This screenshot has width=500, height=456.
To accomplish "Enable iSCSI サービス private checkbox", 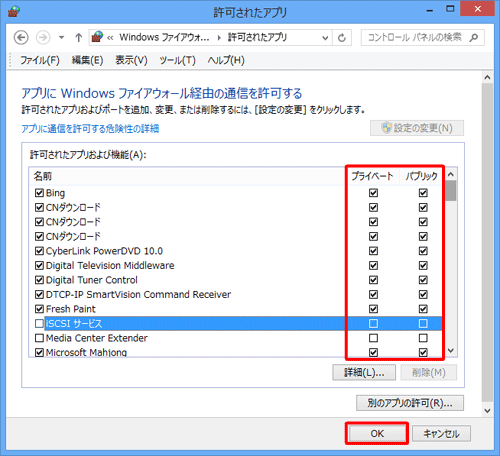I will (373, 324).
